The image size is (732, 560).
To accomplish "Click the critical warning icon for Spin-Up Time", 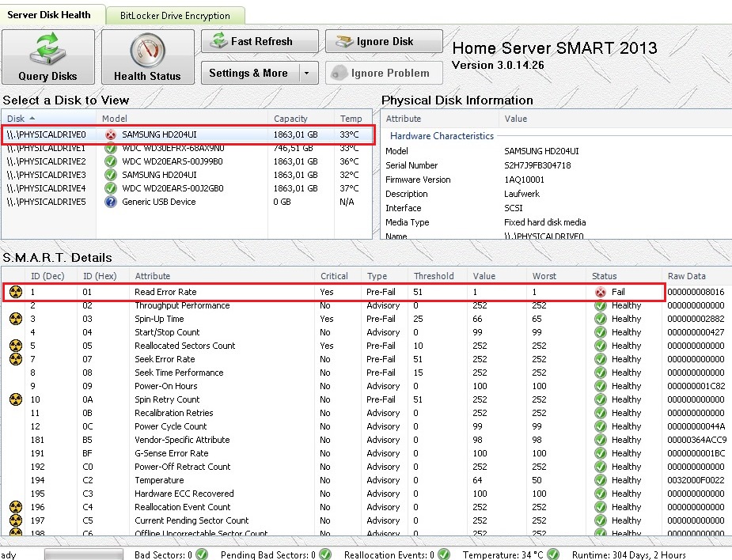I will pos(15,319).
